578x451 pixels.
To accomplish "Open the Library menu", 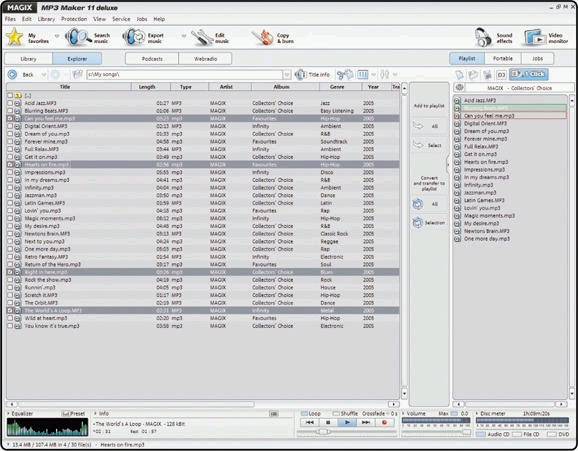I will (x=46, y=19).
